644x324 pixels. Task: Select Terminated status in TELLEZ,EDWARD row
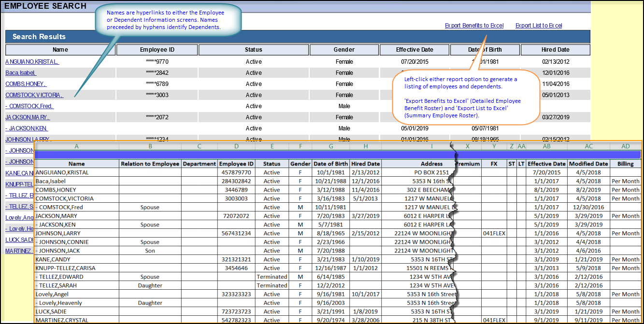(272, 277)
